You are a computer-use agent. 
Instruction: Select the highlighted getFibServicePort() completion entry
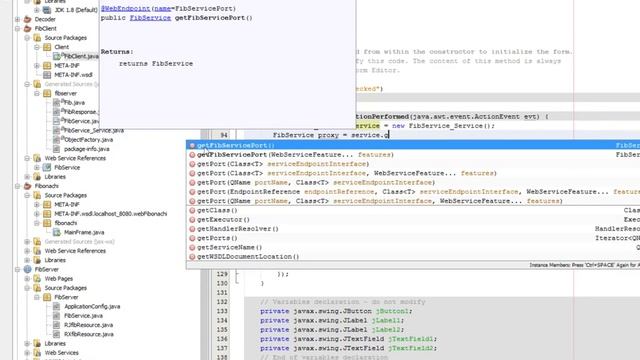413,145
